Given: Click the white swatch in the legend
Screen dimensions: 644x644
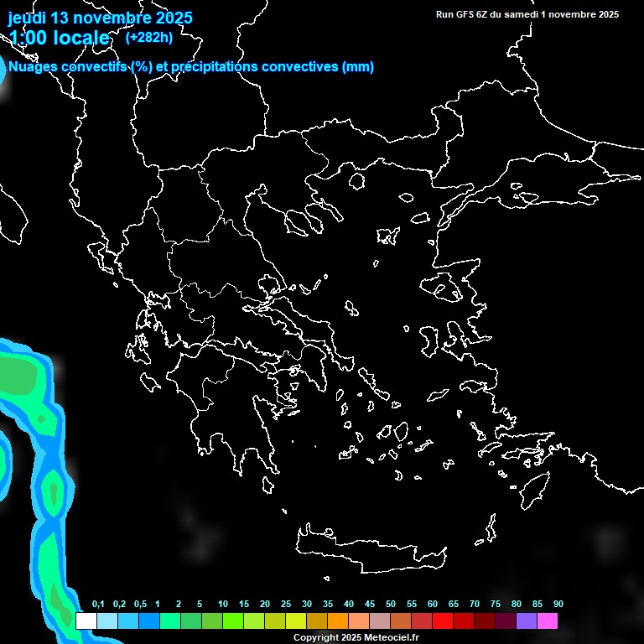Looking at the screenshot, I should pyautogui.click(x=86, y=621).
